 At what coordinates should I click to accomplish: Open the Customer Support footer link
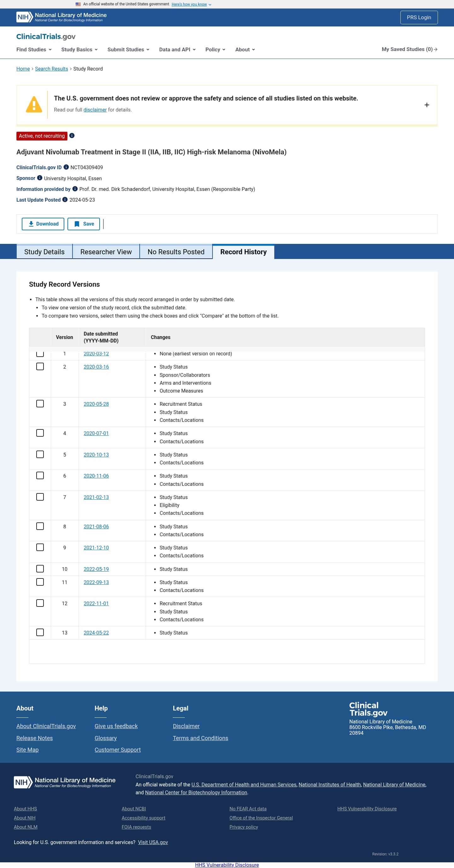coord(117,750)
